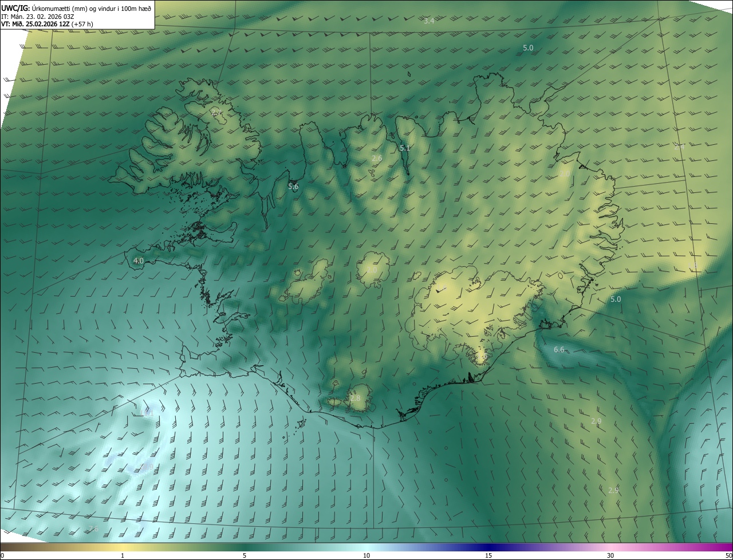Click the color scale tick label 50
733x560 pixels.
pyautogui.click(x=728, y=555)
